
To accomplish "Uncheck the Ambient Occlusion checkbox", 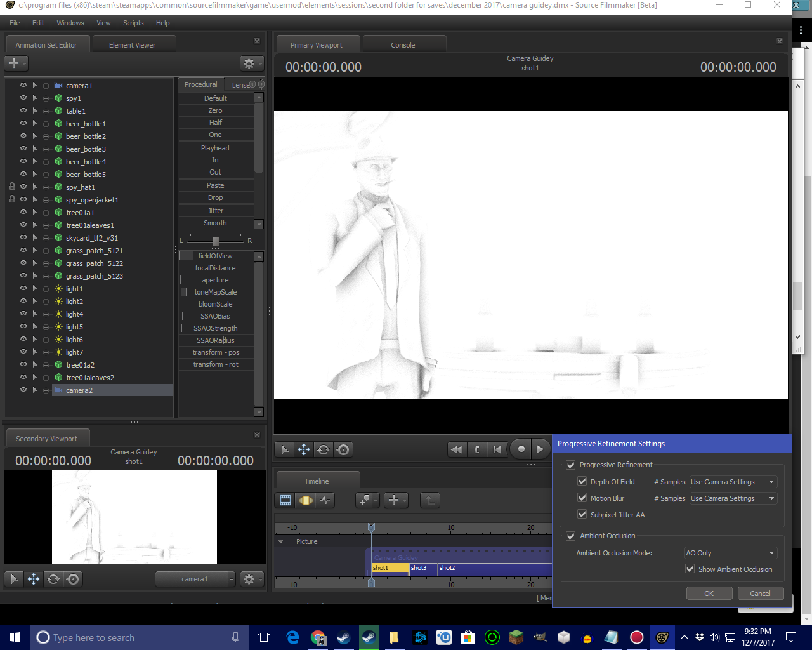I will (571, 536).
